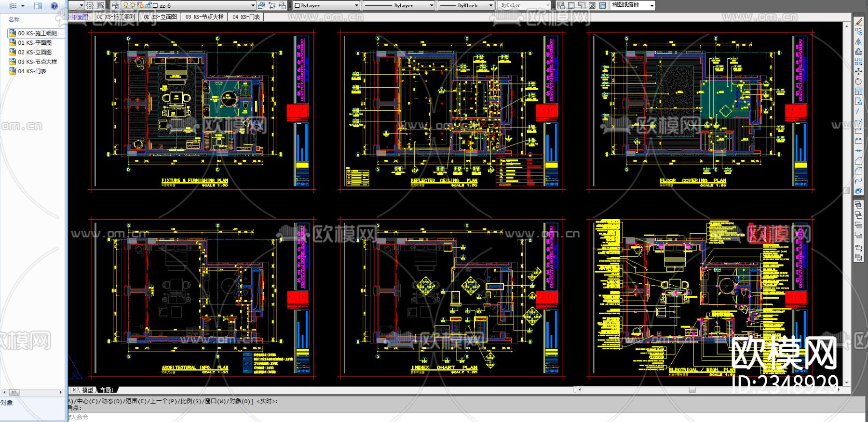The image size is (868, 422).
Task: Open the zz-6 layer dropdown
Action: pos(189,5)
